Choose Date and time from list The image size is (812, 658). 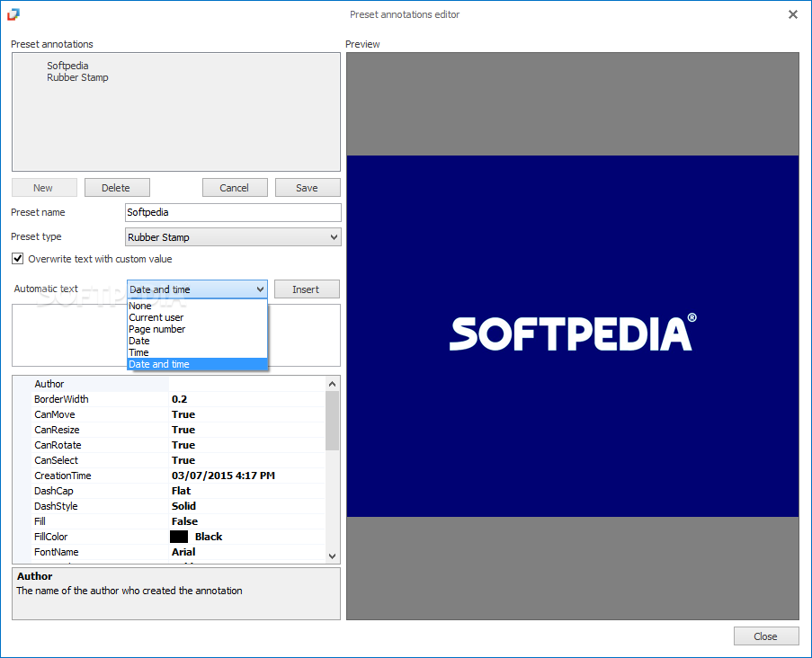(x=197, y=364)
